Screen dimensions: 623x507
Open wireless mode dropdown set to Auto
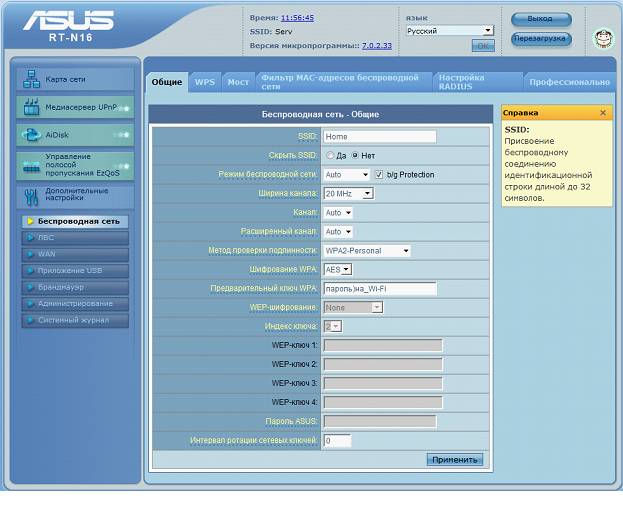point(346,174)
